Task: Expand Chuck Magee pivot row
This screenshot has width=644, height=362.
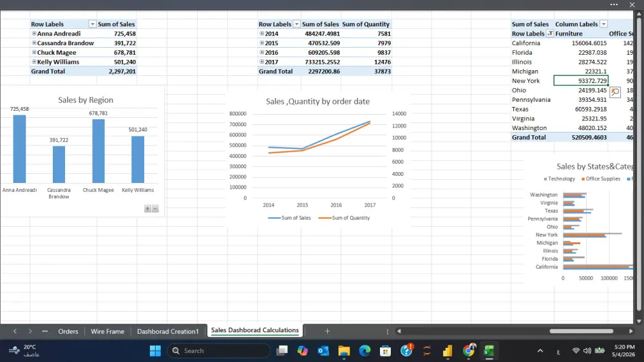Action: 34,52
